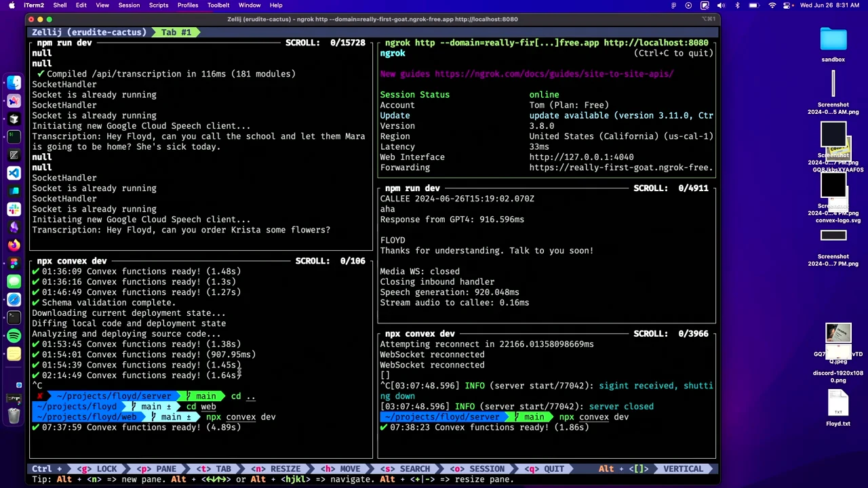Click 'Response from GPT4: 916.596ms' line
The width and height of the screenshot is (868, 488).
(x=452, y=220)
